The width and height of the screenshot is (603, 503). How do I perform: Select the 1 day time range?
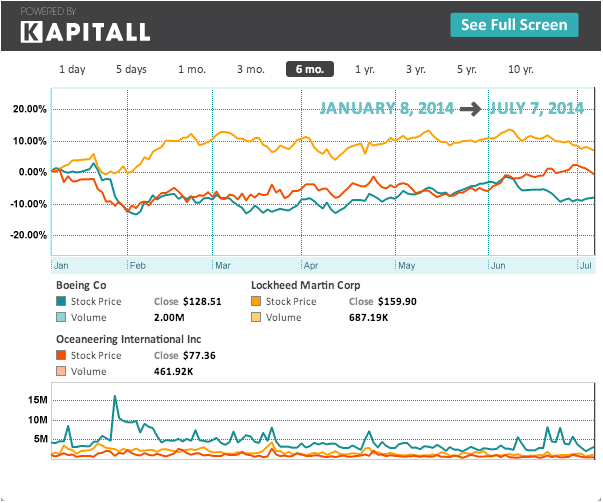pos(72,69)
